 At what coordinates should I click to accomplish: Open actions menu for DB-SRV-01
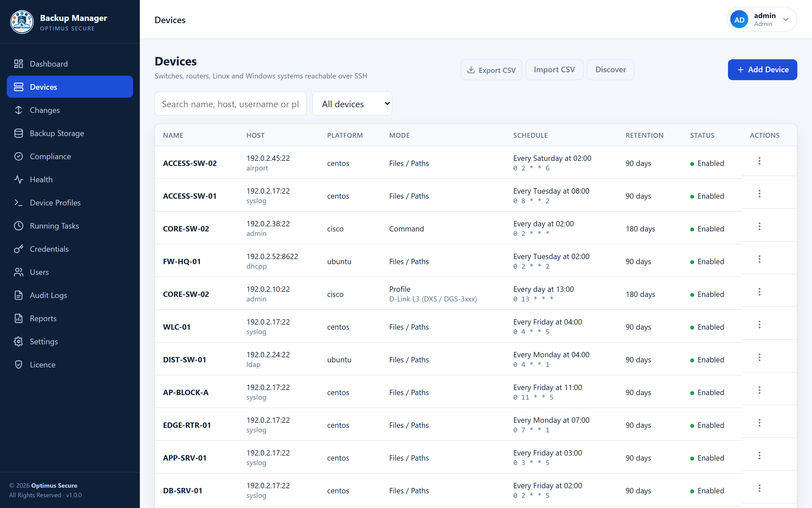click(759, 489)
